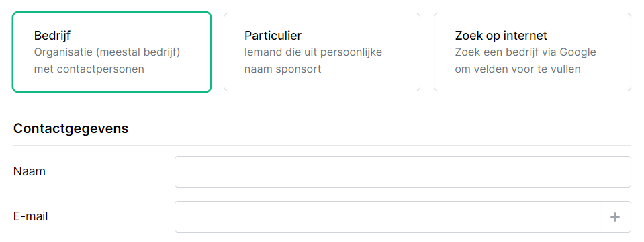Click the 'om velden voor te vullen' text
Screen dimensions: 644x242
(518, 69)
